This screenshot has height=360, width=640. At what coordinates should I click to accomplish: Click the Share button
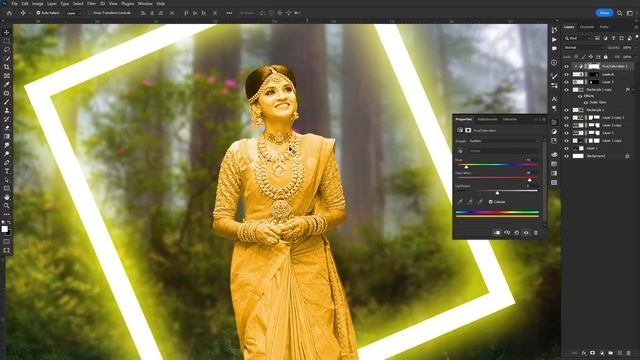[x=604, y=13]
